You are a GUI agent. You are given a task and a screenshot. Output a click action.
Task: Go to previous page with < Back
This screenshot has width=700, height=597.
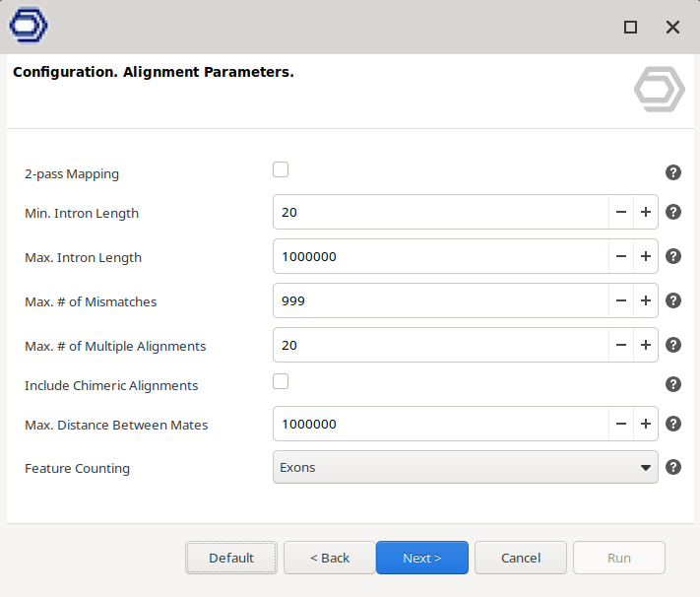click(330, 558)
